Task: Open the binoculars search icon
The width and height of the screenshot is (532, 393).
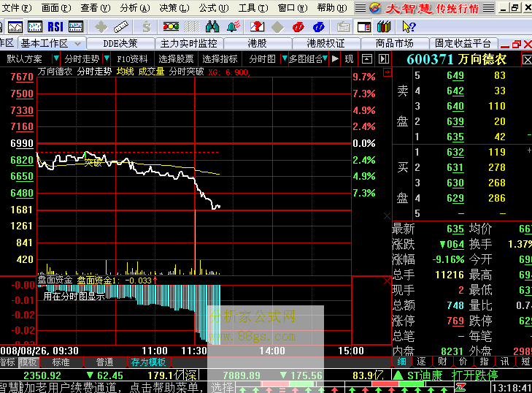Action: [x=212, y=26]
